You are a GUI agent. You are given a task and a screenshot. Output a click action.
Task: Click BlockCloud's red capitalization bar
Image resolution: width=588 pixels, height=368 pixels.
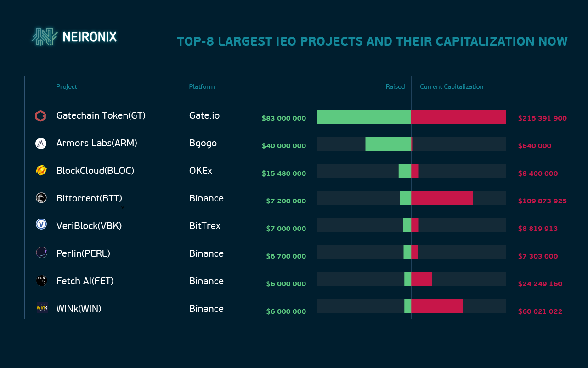(415, 171)
